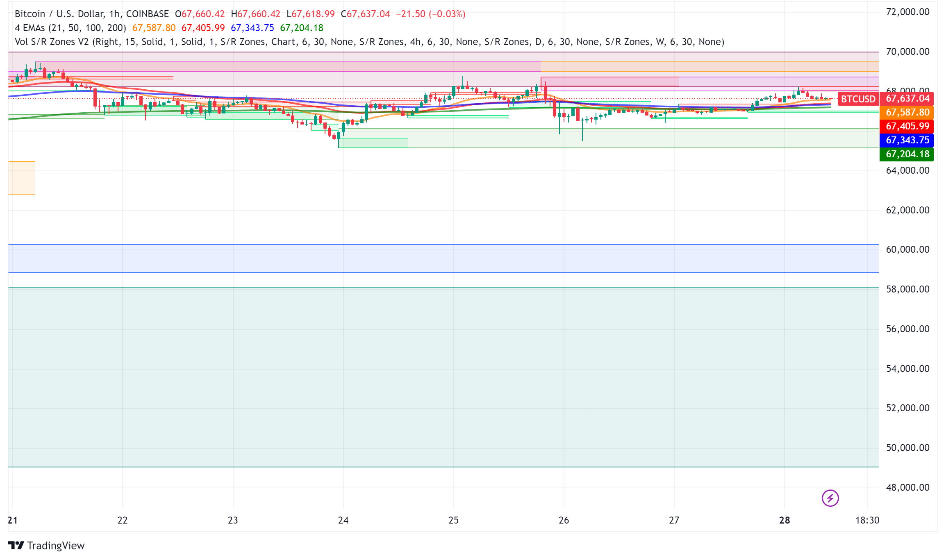Click the green 67,204.18 EMA value label

click(906, 154)
